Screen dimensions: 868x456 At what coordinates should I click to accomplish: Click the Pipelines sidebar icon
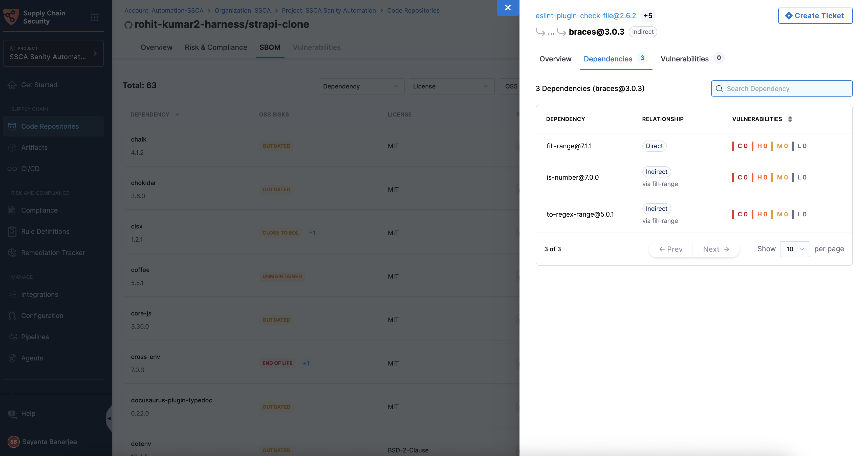(x=12, y=337)
